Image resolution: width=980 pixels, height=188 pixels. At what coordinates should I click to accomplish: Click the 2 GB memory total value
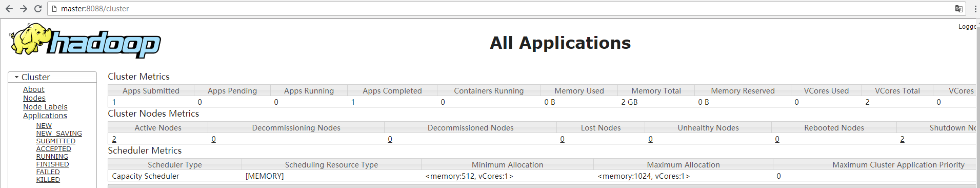coord(630,102)
